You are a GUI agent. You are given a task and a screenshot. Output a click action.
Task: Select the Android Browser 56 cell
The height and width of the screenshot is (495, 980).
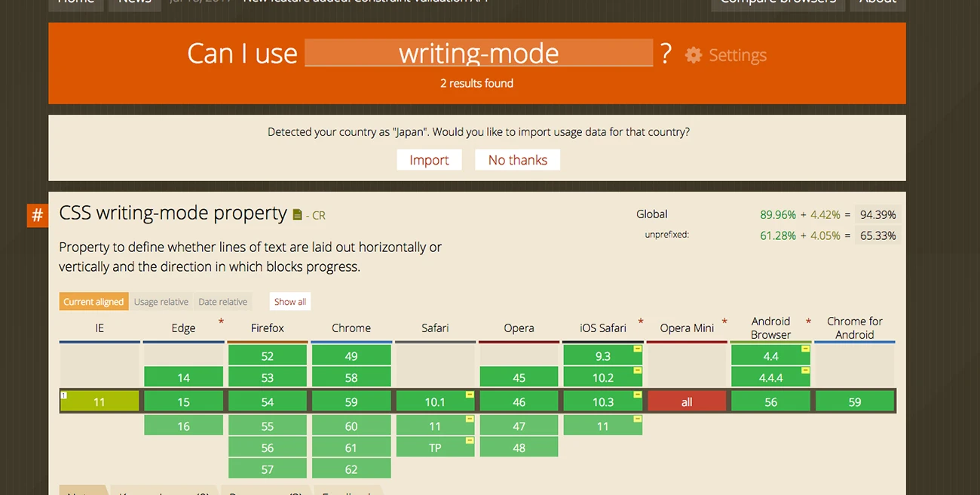[x=770, y=402]
